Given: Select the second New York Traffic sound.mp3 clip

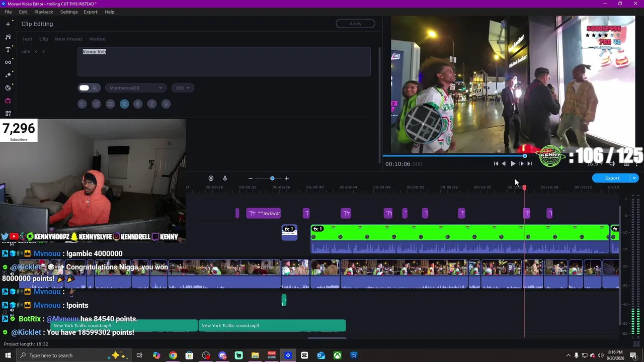Looking at the screenshot, I should pyautogui.click(x=272, y=325).
